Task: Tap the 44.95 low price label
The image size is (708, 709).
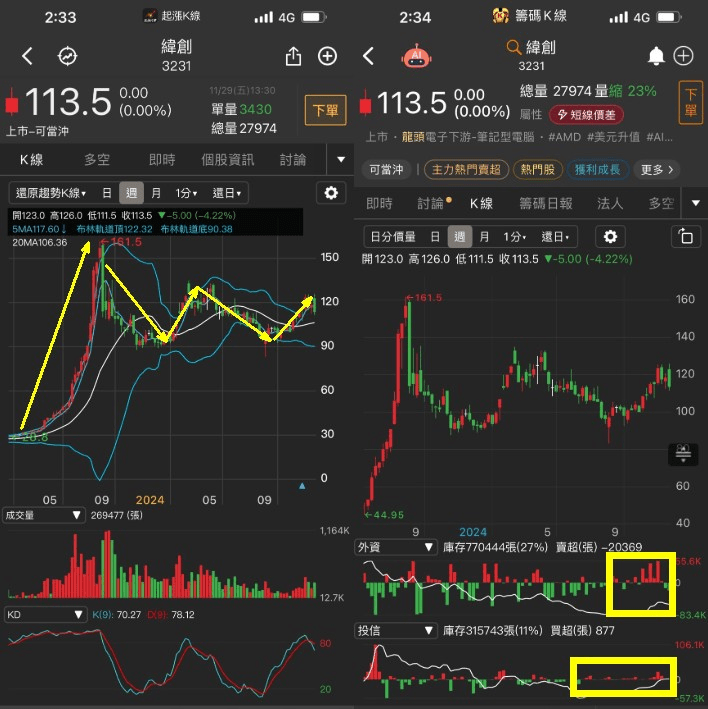Action: click(x=384, y=515)
